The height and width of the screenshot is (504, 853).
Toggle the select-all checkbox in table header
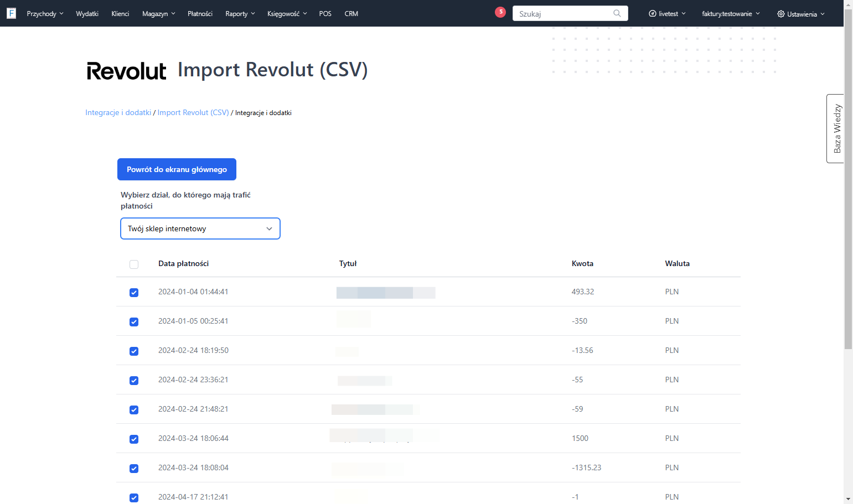coord(134,264)
